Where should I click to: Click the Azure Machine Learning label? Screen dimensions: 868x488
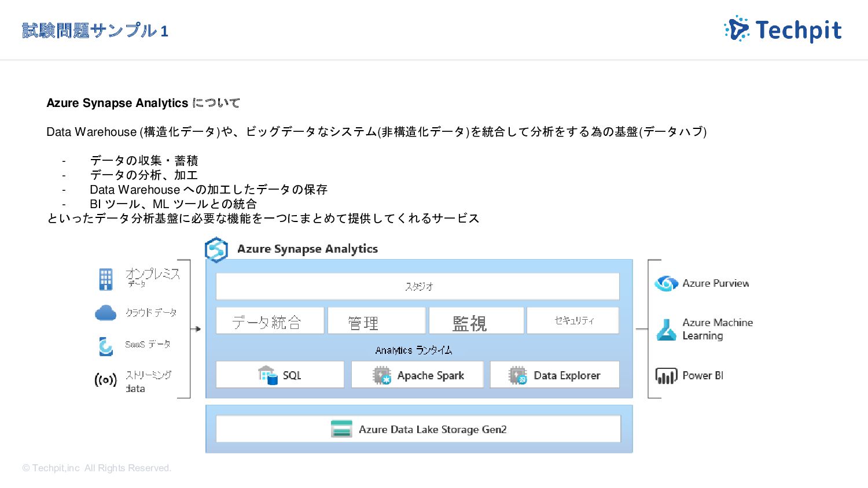(718, 329)
